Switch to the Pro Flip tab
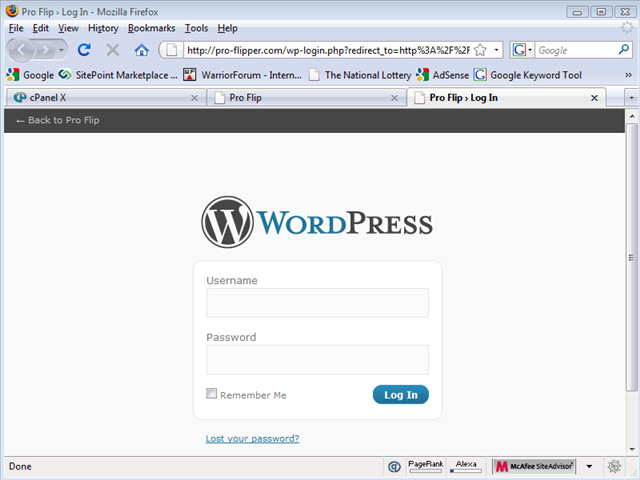 click(306, 98)
